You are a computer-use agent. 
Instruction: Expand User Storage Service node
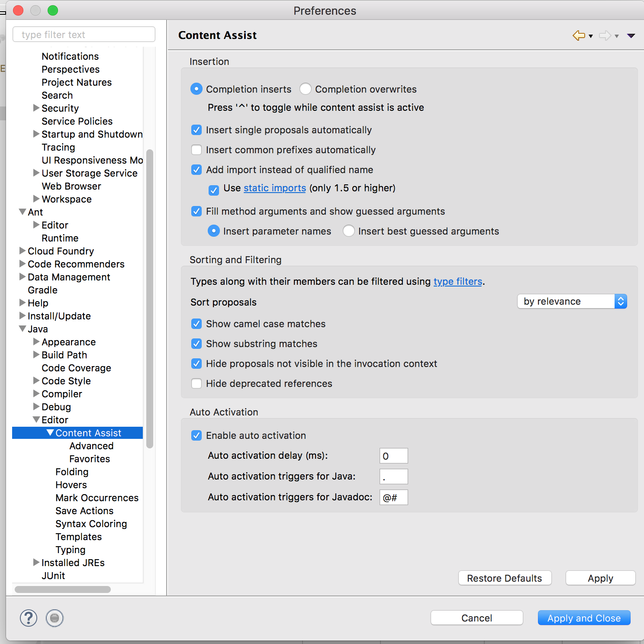point(36,173)
